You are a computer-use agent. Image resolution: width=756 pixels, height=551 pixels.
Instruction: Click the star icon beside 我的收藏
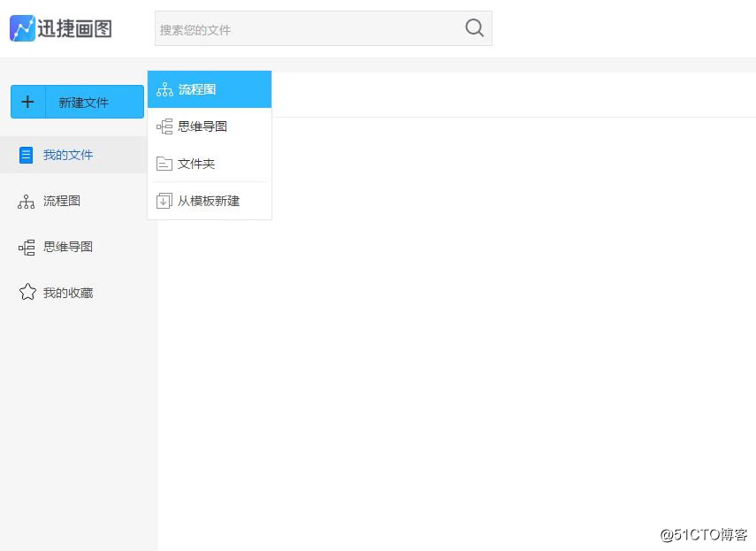point(27,292)
